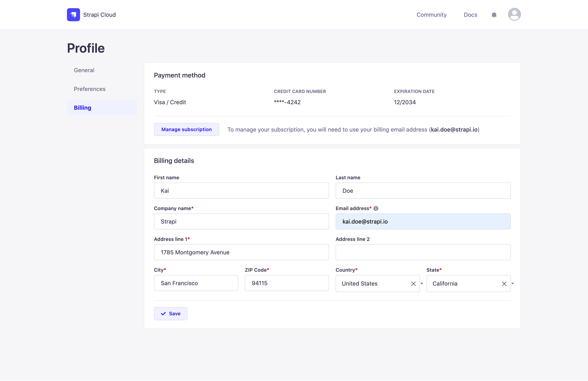Navigate to the General profile tab

coord(84,70)
